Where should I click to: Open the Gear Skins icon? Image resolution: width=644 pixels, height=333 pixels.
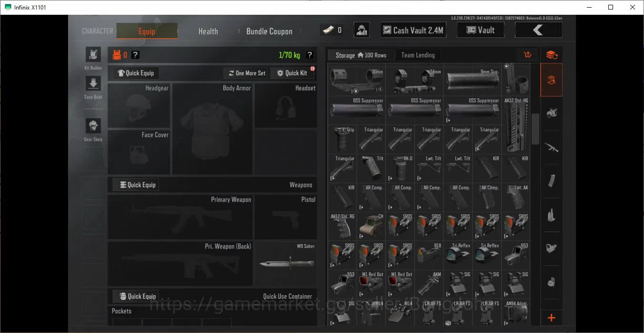93,126
